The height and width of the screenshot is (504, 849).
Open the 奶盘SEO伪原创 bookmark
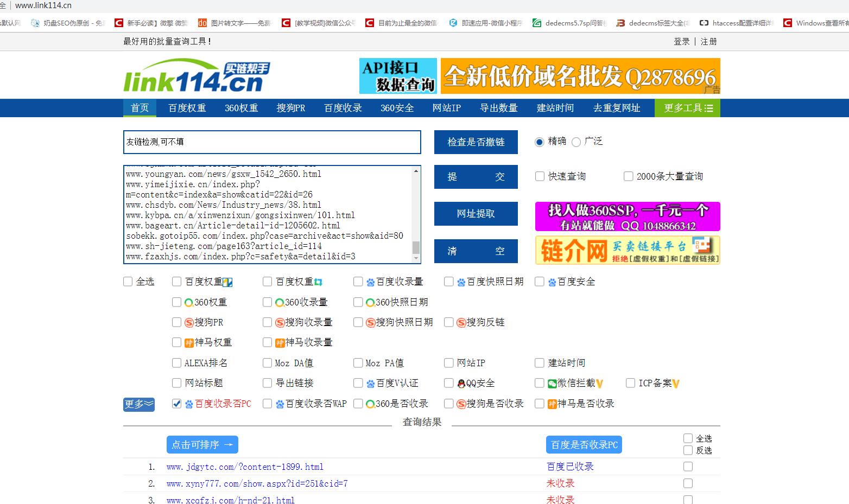(68, 23)
